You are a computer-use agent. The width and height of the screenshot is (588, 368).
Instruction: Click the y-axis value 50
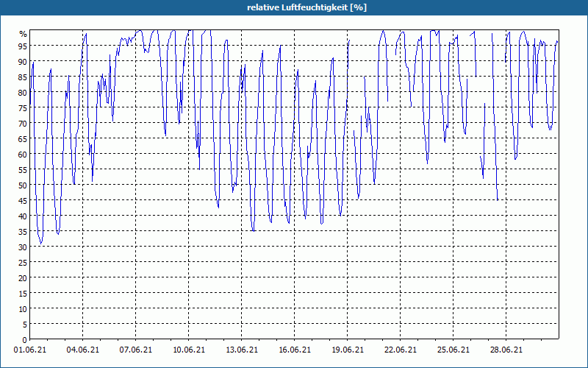tap(23, 185)
